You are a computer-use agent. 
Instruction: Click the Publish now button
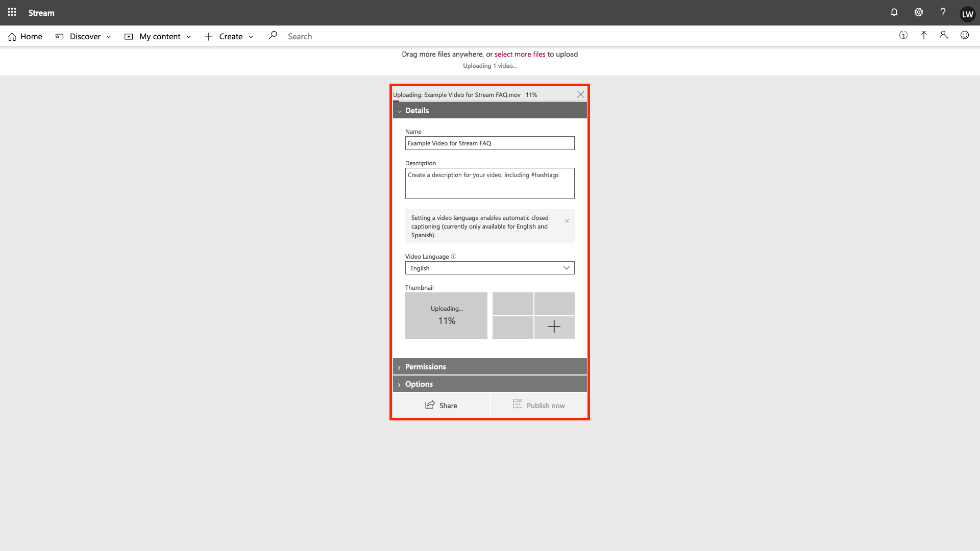click(539, 405)
